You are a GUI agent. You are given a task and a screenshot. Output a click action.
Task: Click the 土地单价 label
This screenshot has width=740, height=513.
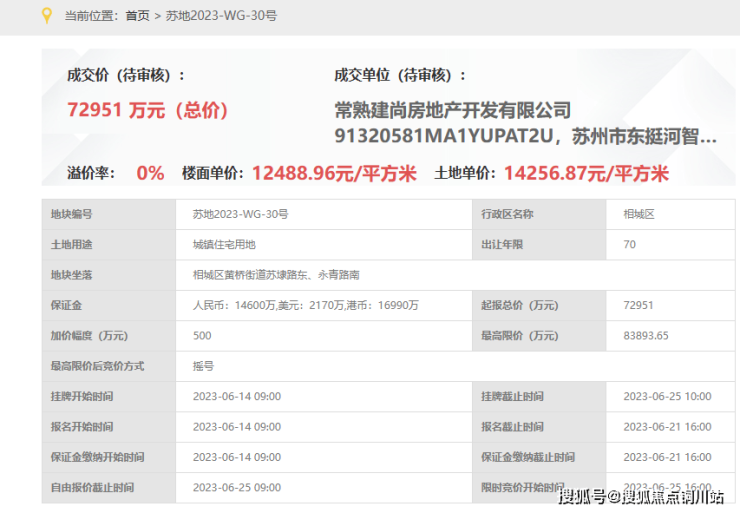point(465,173)
